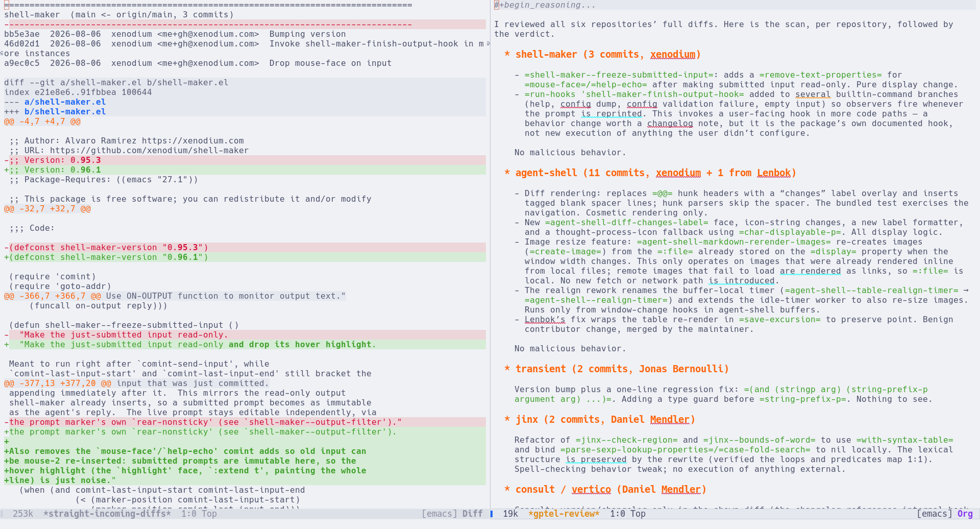The image size is (980, 529).
Task: Click the 19k buffer size in mode line
Action: click(x=510, y=514)
